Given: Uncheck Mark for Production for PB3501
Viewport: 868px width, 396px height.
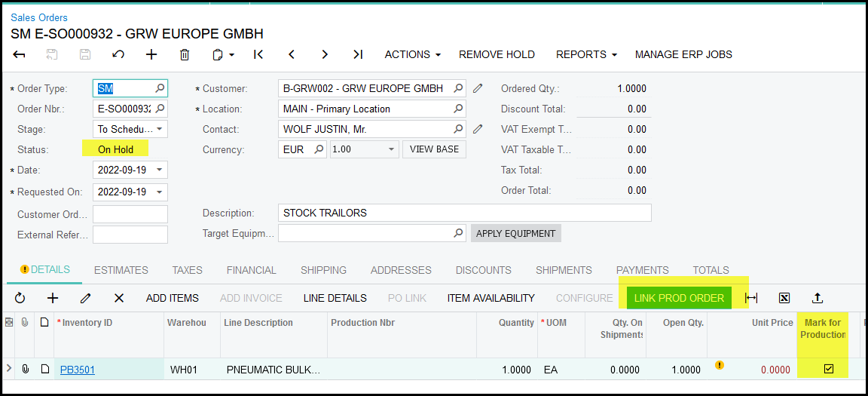Looking at the screenshot, I should 829,369.
